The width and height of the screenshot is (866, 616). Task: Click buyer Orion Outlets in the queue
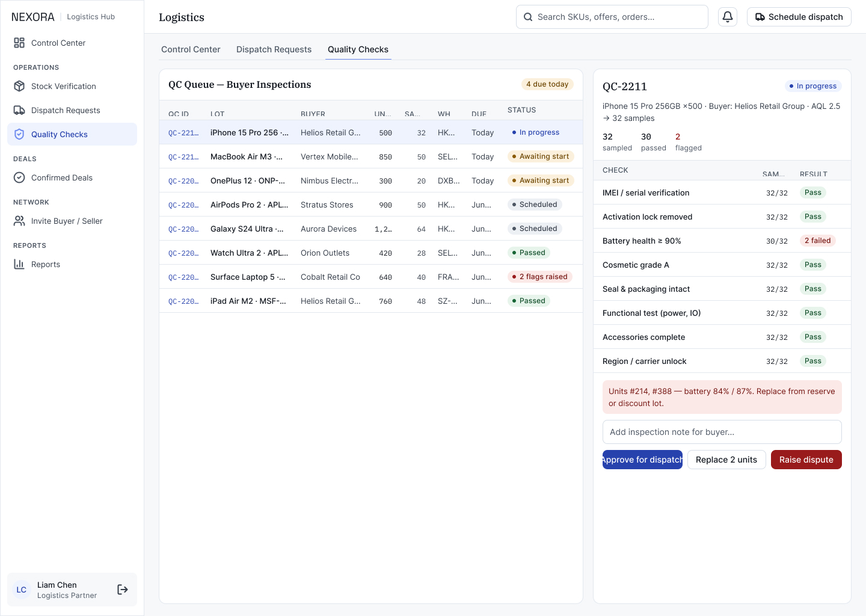[325, 253]
